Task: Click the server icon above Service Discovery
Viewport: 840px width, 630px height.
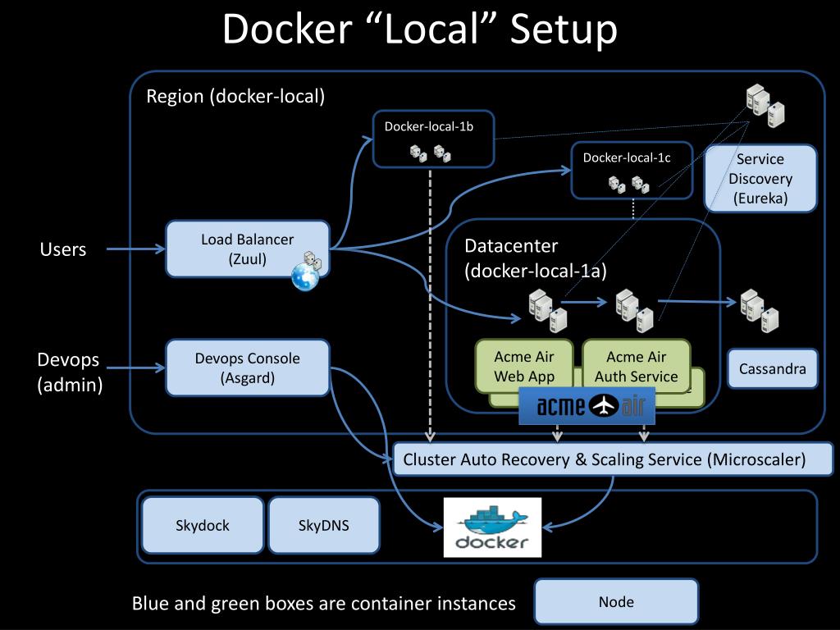Action: (765, 105)
